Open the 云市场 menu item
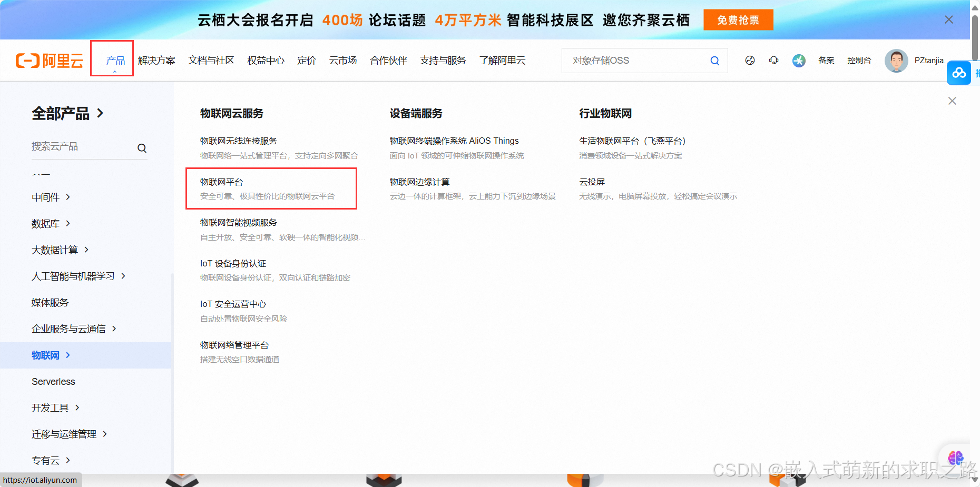This screenshot has width=980, height=487. [x=343, y=61]
